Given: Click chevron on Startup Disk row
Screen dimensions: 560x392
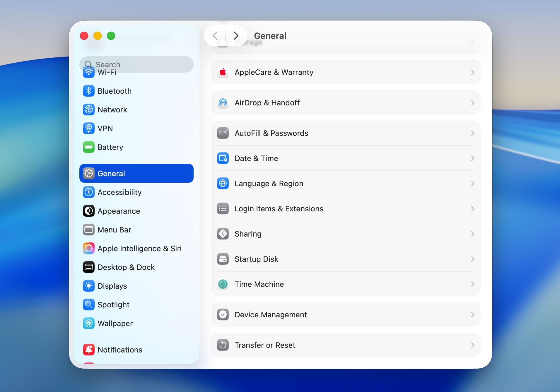Looking at the screenshot, I should [472, 259].
